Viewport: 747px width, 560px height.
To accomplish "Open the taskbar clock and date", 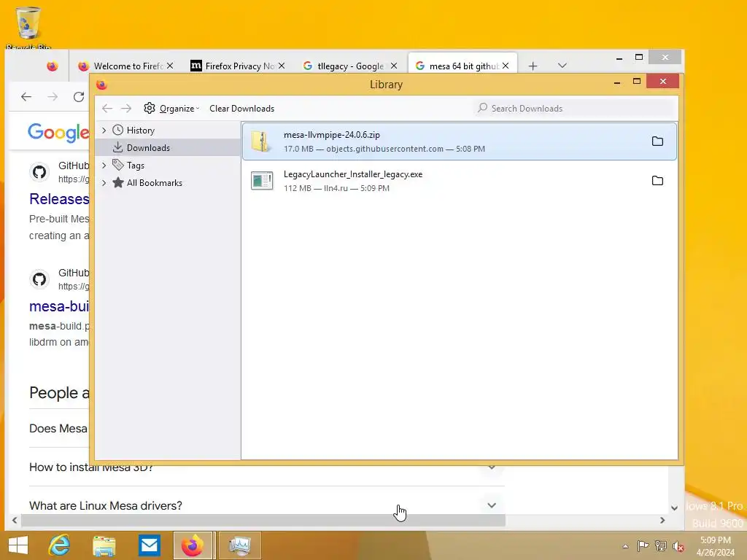I will (x=716, y=546).
